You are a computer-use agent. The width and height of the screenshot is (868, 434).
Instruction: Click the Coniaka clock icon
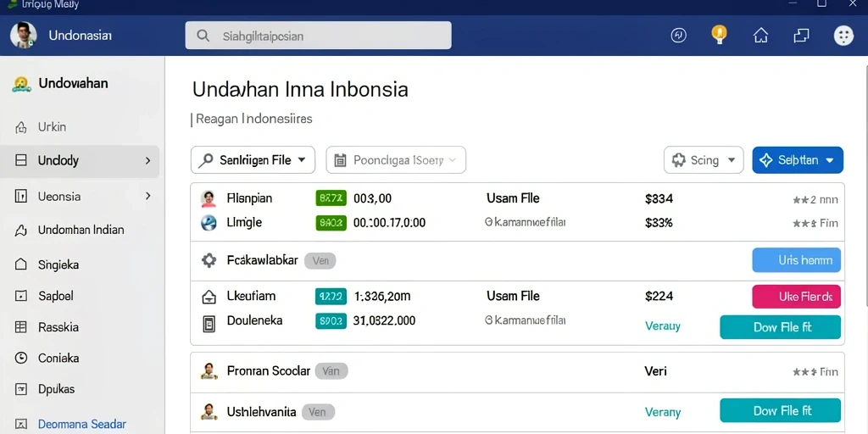(x=20, y=358)
